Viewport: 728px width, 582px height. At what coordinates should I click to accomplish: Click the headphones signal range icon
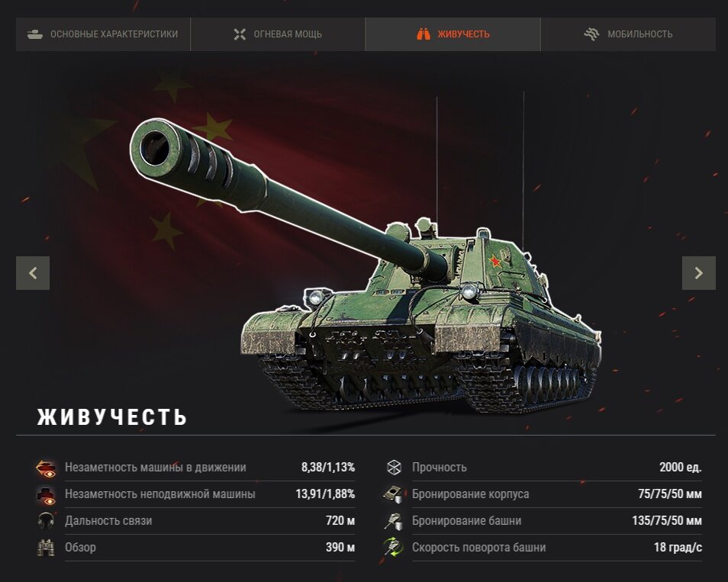pos(46,521)
